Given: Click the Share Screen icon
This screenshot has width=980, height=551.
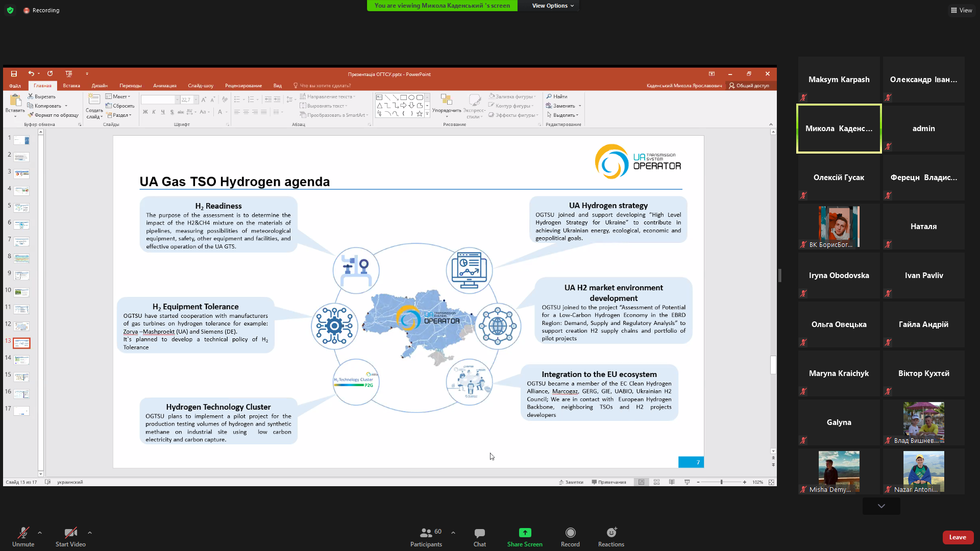Looking at the screenshot, I should [x=525, y=533].
